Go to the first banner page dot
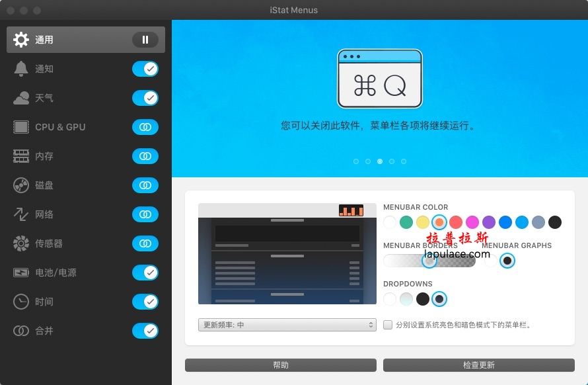 [x=356, y=161]
